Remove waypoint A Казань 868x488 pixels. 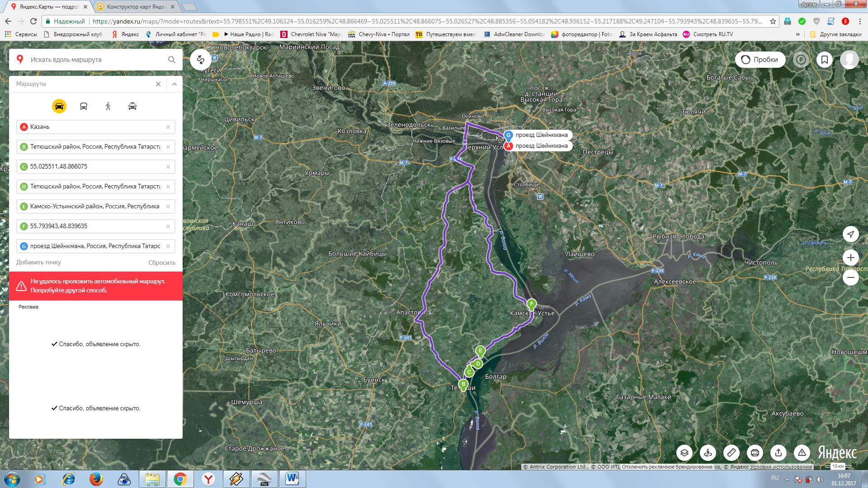click(x=168, y=127)
